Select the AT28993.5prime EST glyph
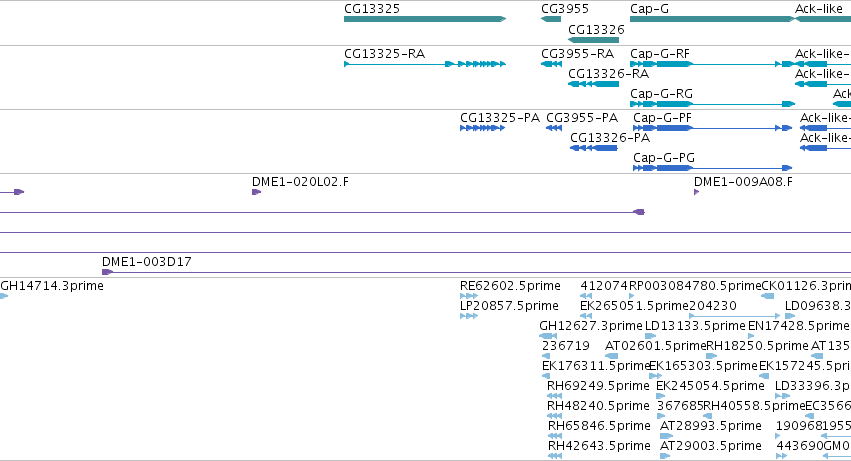 pos(666,436)
